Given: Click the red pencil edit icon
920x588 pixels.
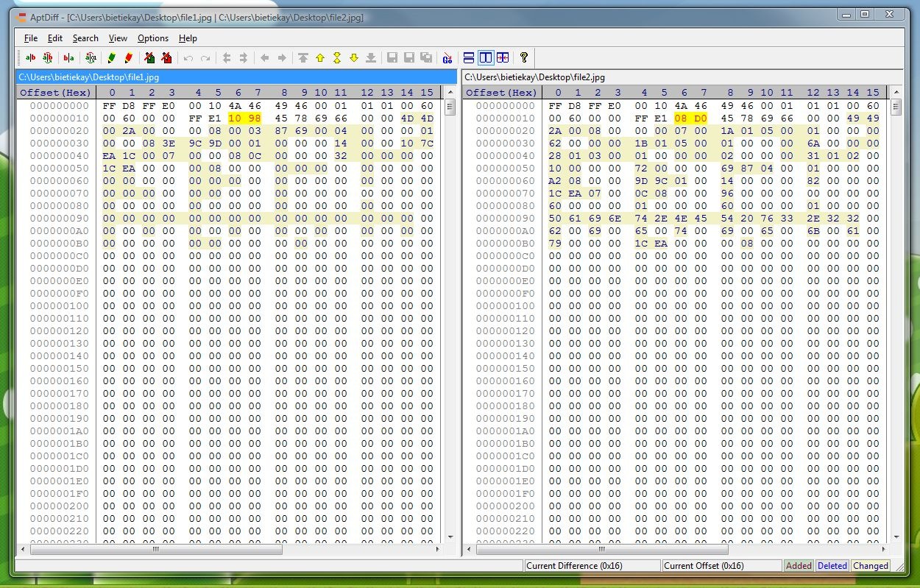Looking at the screenshot, I should [x=129, y=57].
